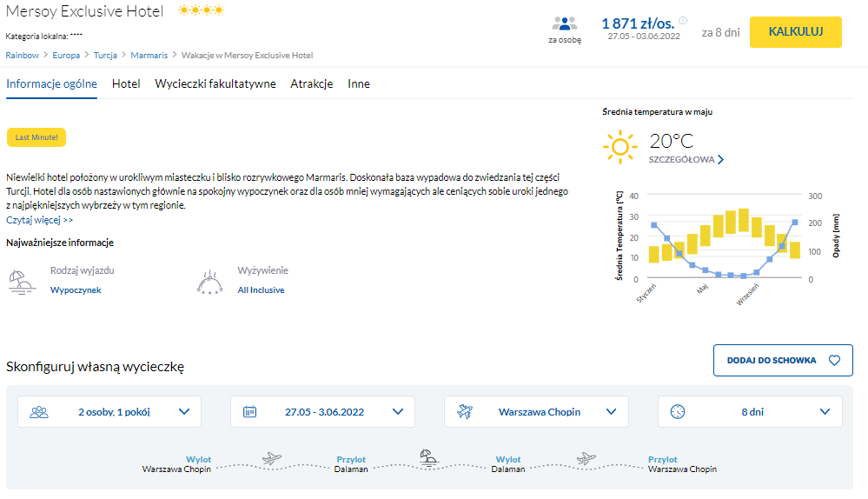Click the calendar icon in date selector
This screenshot has height=499, width=868.
(x=249, y=412)
